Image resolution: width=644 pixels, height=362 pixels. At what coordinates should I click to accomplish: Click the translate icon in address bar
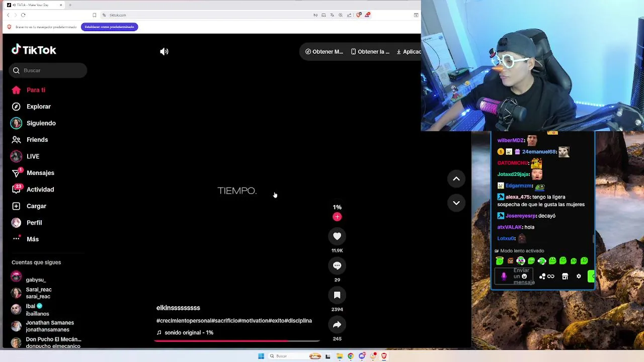coord(332,15)
